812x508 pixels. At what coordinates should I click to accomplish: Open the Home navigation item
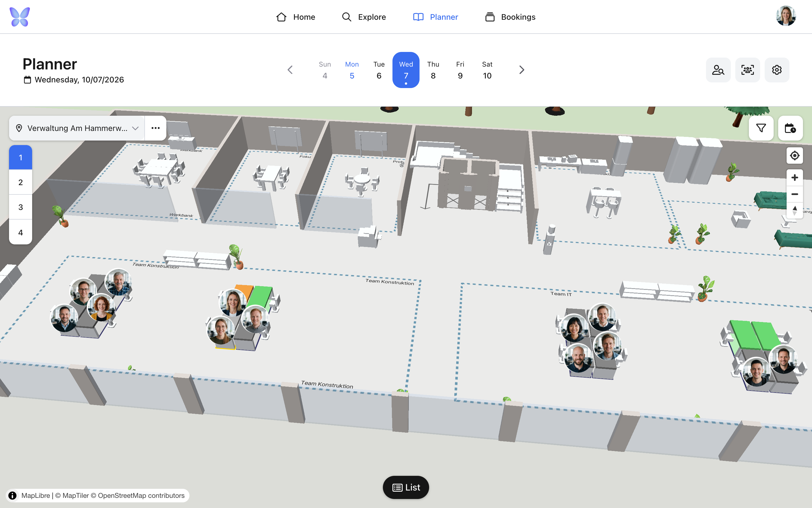[x=295, y=17]
